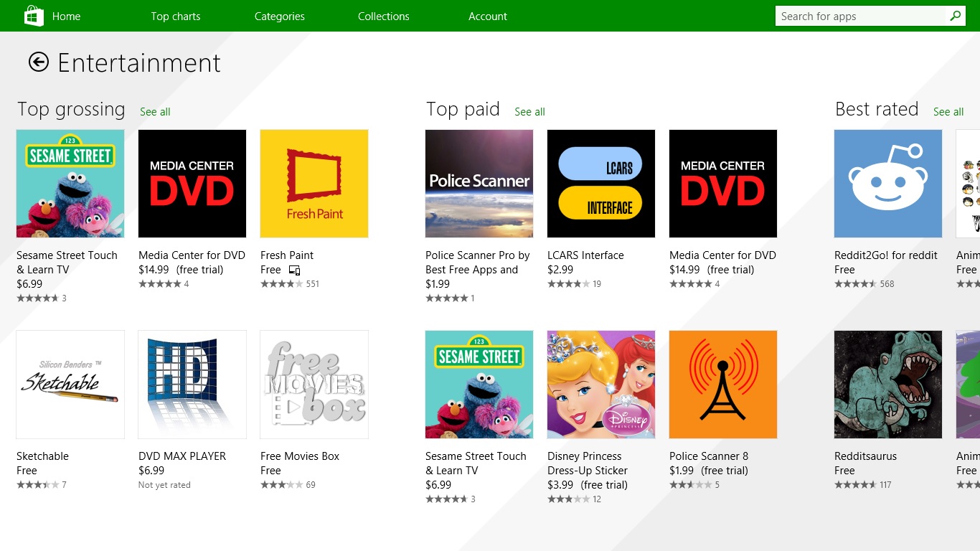Open the orange Police Scanner 8 tile
Screen dimensions: 980x551
[x=723, y=385]
